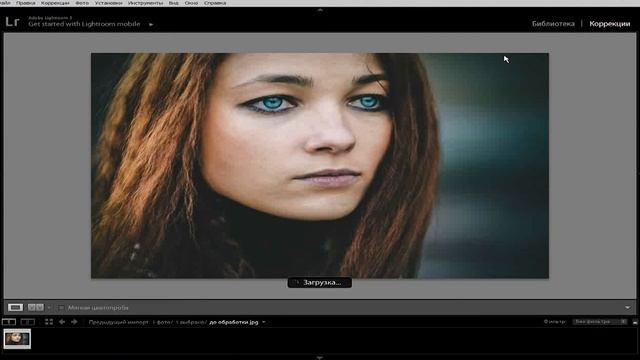The width and height of the screenshot is (640, 360).
Task: Click the Get started with Lightroom mobile link
Action: tap(84, 24)
